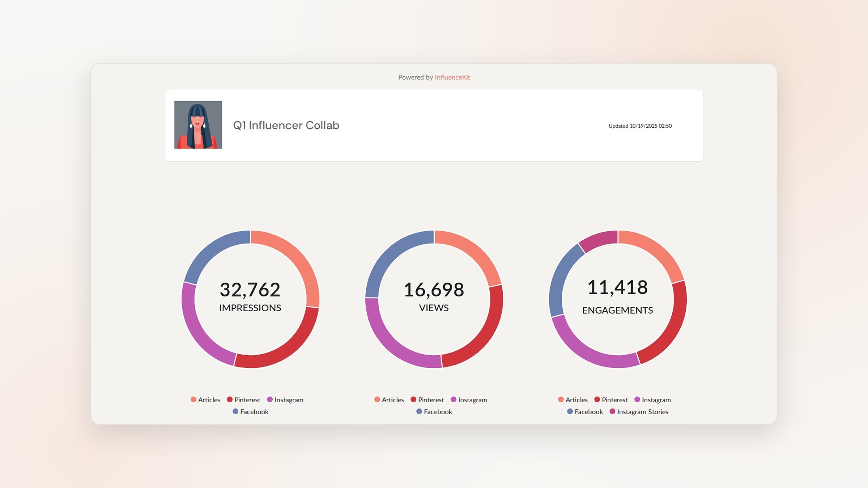The image size is (868, 488).
Task: Toggle Pinterest in Engagements chart legend
Action: point(611,400)
